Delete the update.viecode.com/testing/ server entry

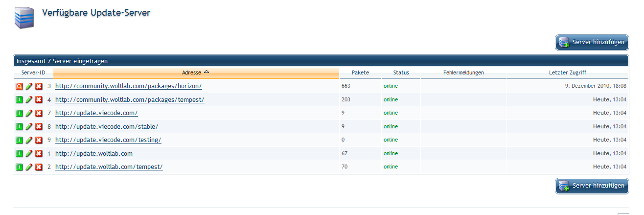point(39,140)
